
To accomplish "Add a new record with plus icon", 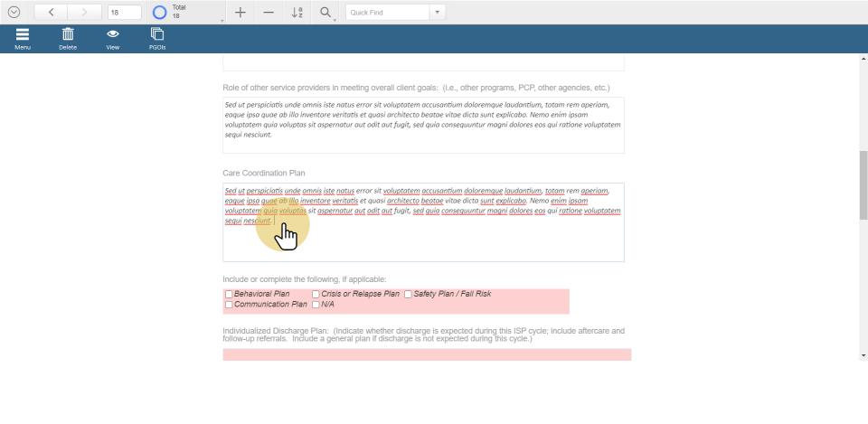I will click(x=240, y=13).
